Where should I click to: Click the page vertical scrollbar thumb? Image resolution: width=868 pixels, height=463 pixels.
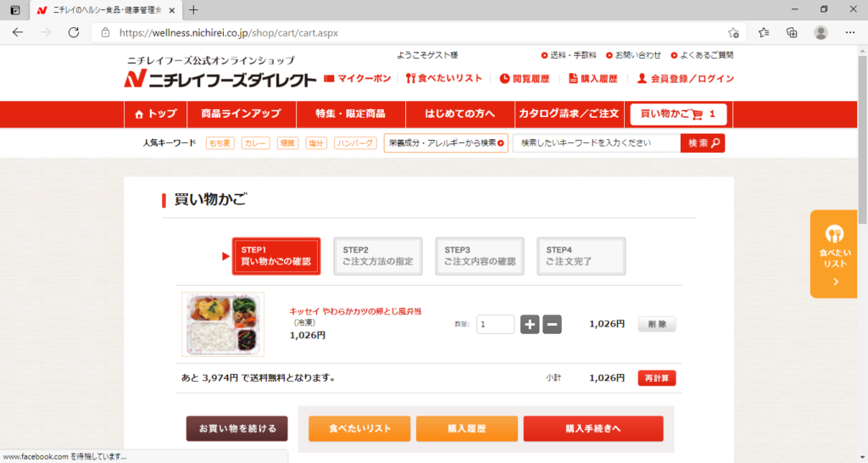point(862,138)
